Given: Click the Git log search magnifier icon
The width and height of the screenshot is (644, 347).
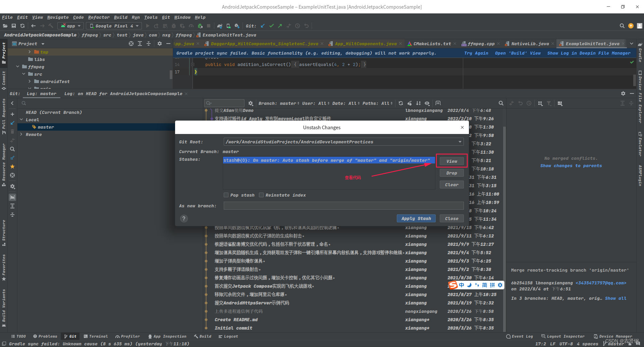Looking at the screenshot, I should [501, 103].
